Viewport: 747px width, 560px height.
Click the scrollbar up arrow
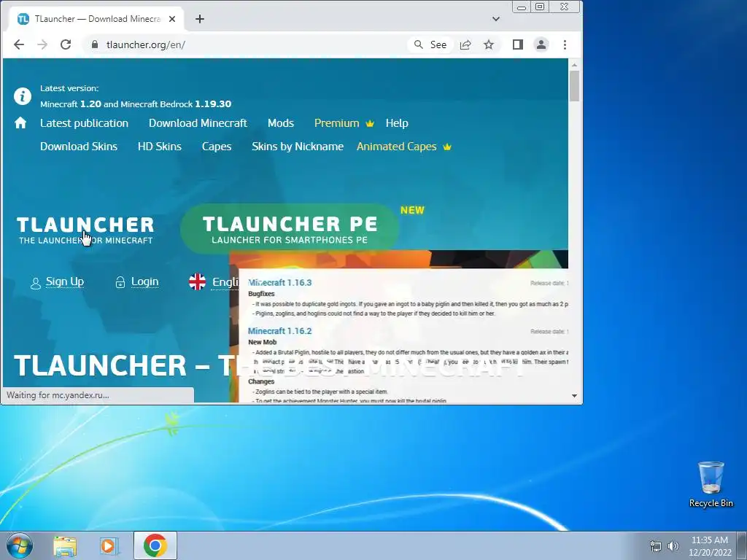(575, 65)
